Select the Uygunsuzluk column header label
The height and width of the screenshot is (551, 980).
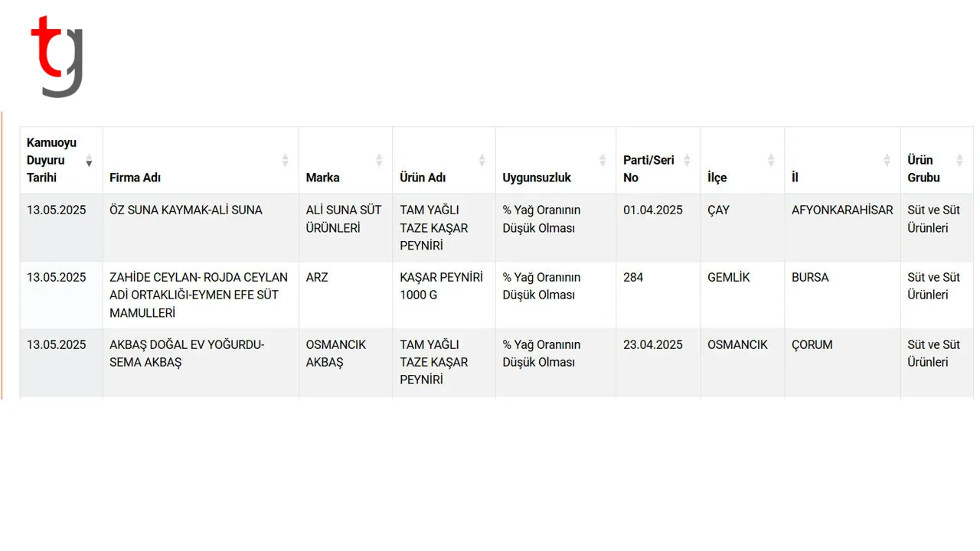[537, 178]
